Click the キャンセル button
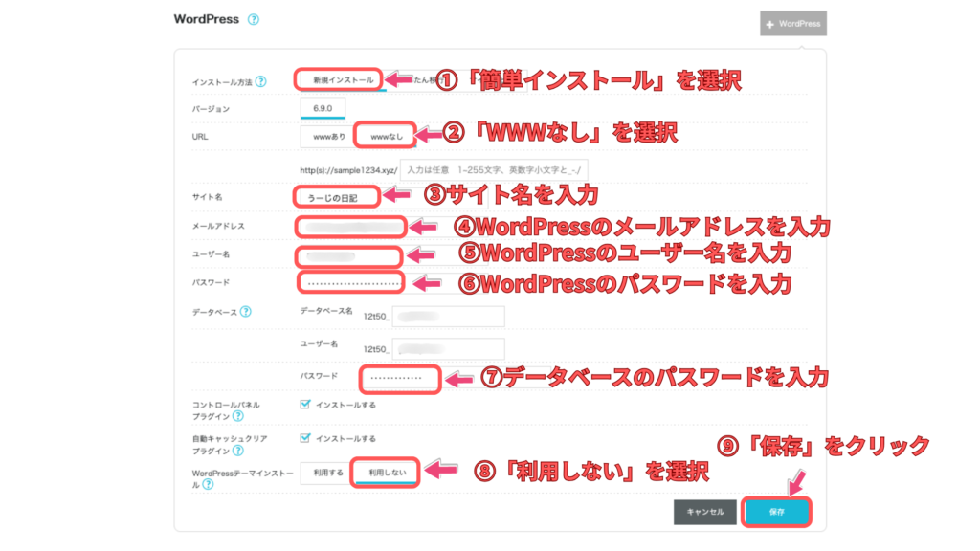The width and height of the screenshot is (980, 551). (x=705, y=512)
